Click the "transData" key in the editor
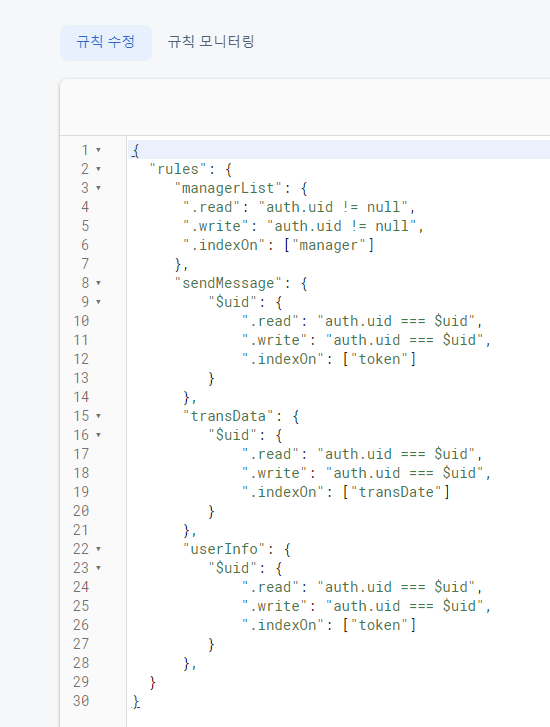Screen dimensions: 550x727 coord(228,416)
